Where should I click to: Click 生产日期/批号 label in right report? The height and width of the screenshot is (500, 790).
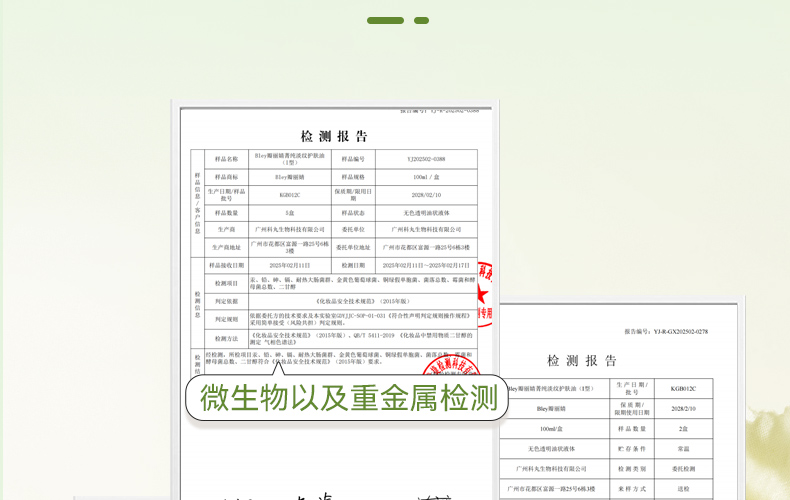(x=632, y=389)
